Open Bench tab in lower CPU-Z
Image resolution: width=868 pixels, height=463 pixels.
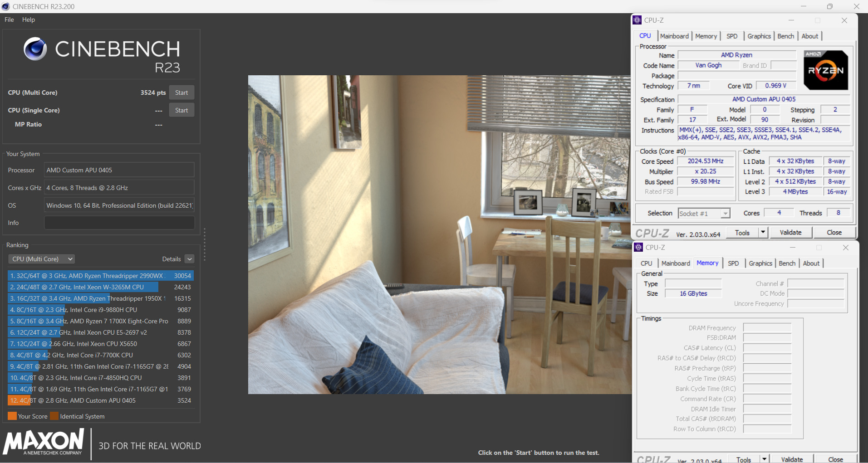(787, 263)
